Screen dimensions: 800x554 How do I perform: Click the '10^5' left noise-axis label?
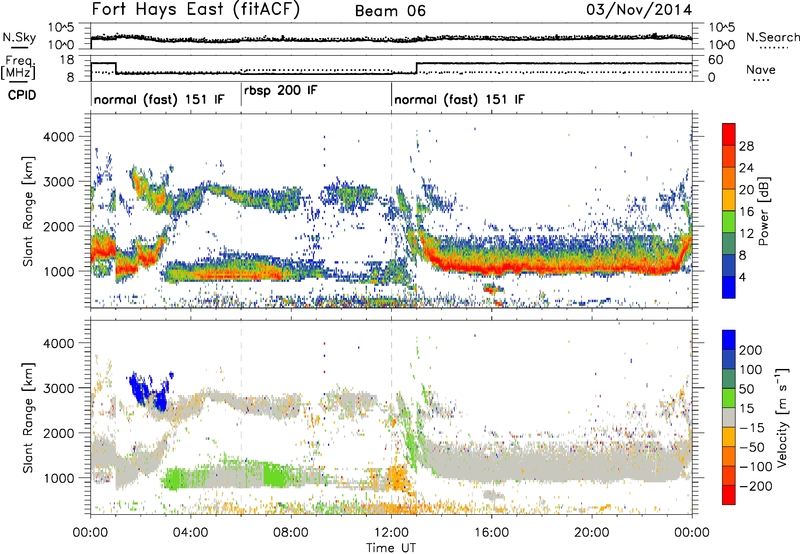[x=61, y=27]
